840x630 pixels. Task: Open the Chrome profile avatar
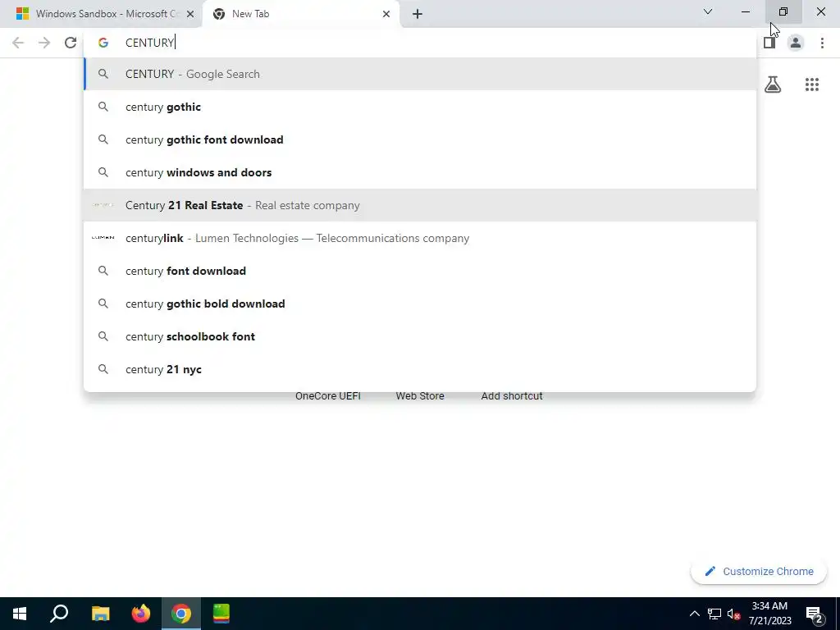[796, 43]
